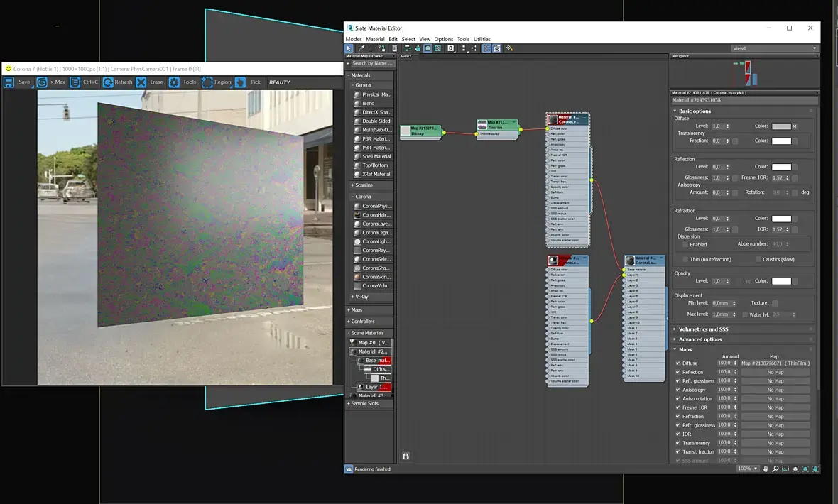Pick material from object eyedropper tool

click(x=361, y=48)
